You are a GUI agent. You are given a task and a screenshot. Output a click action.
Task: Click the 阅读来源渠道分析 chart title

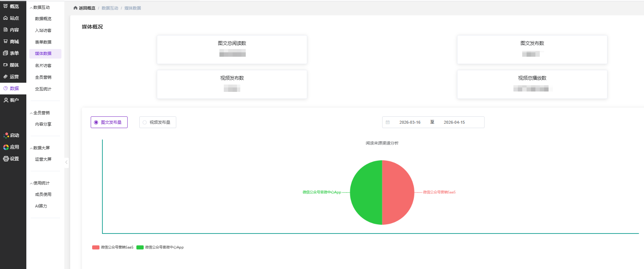click(382, 143)
